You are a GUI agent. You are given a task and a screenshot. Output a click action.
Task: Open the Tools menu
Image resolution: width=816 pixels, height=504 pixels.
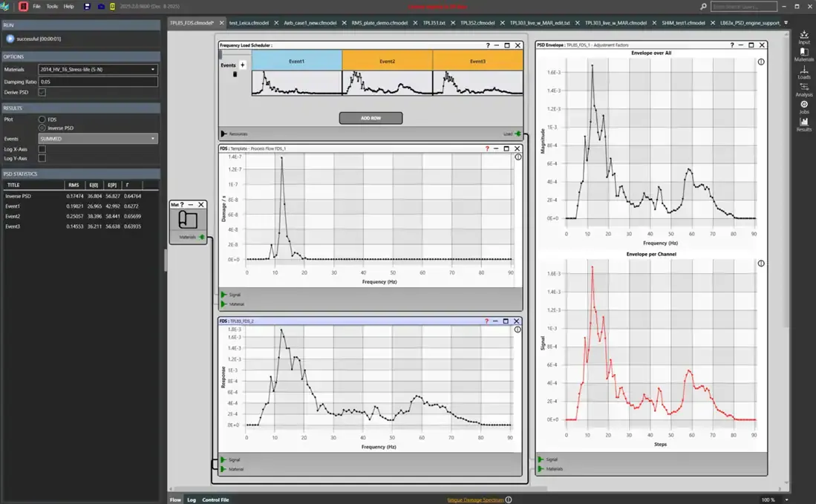pyautogui.click(x=52, y=6)
